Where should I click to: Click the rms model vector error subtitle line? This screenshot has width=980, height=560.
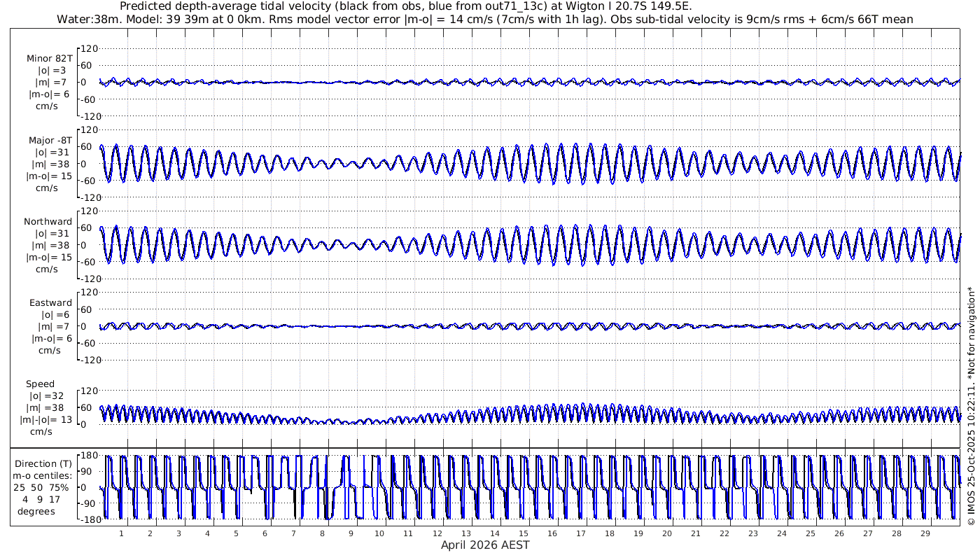tap(484, 19)
